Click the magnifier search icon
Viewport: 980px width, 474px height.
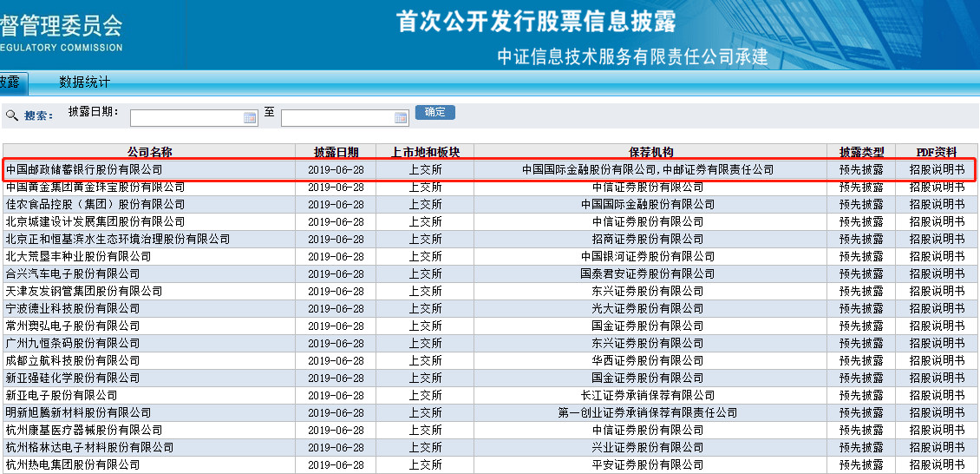(x=12, y=115)
